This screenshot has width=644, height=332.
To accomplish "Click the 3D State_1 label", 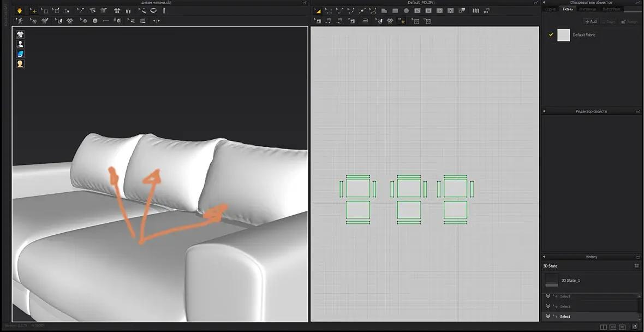I will [570, 280].
